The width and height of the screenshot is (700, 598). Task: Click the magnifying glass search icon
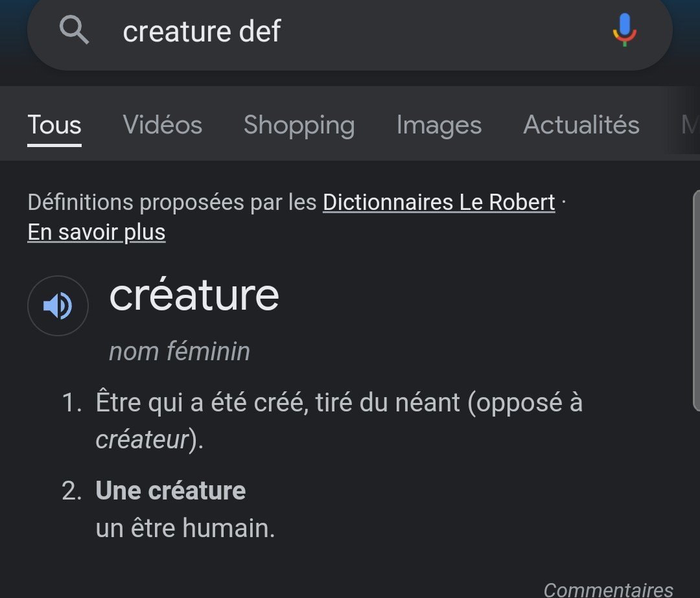(74, 30)
